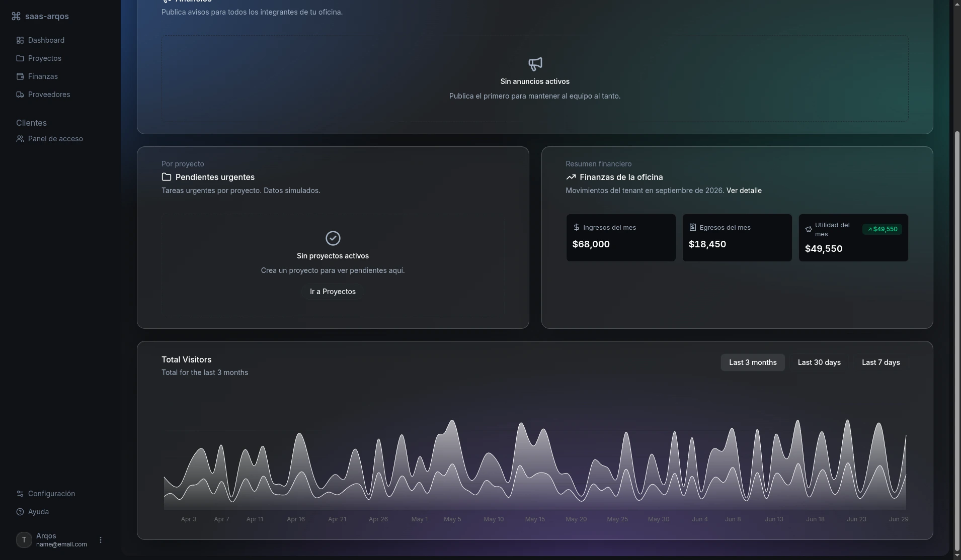Click the avatar with letter T

click(x=24, y=540)
